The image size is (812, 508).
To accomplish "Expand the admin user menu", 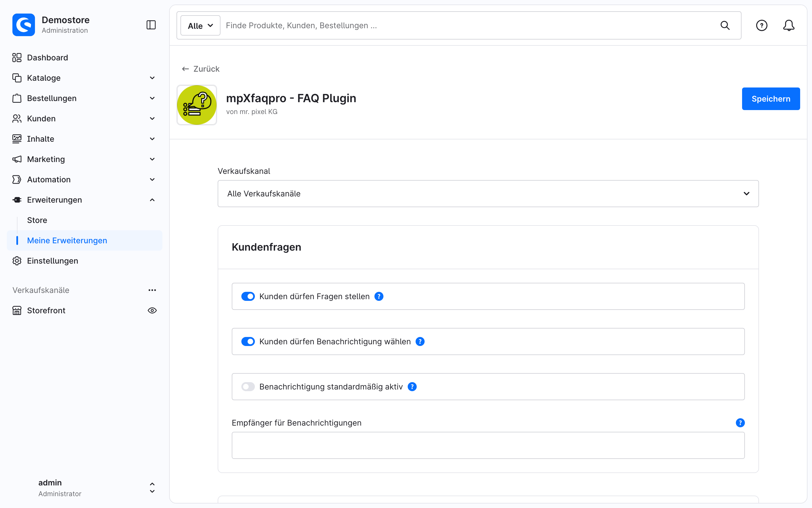I will click(152, 488).
